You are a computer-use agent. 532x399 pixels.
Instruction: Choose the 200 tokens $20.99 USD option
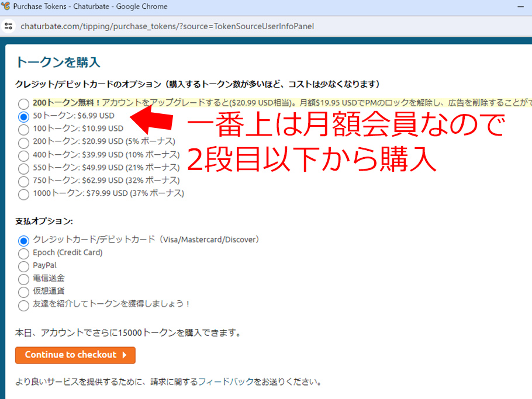[x=23, y=143]
